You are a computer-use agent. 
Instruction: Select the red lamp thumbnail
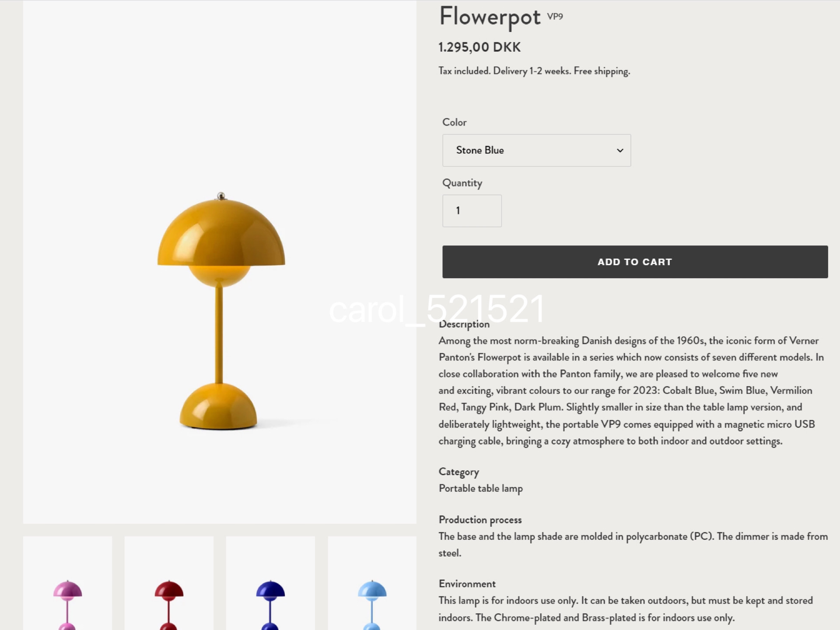(169, 584)
